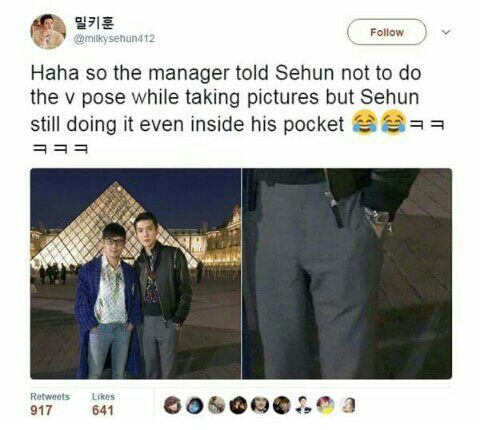480x430 pixels.
Task: Click the Follow button
Action: 387,32
